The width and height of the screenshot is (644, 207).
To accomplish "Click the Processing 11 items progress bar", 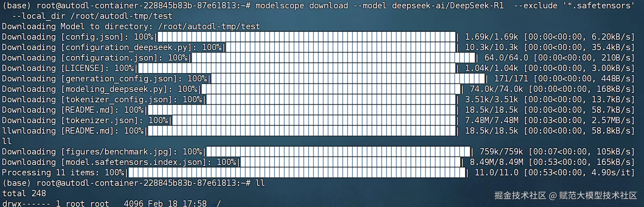I will pos(296,173).
